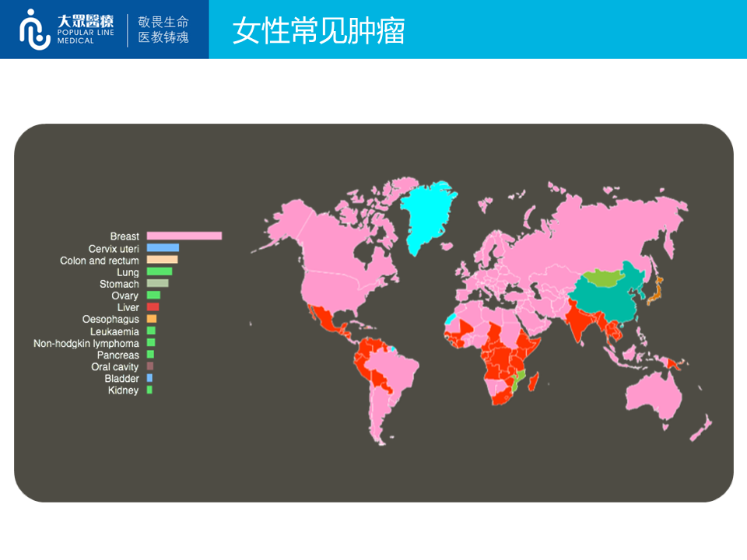Viewport: 747px width, 560px height.
Task: Click the Oesophagus orange legend bar
Action: 152,319
